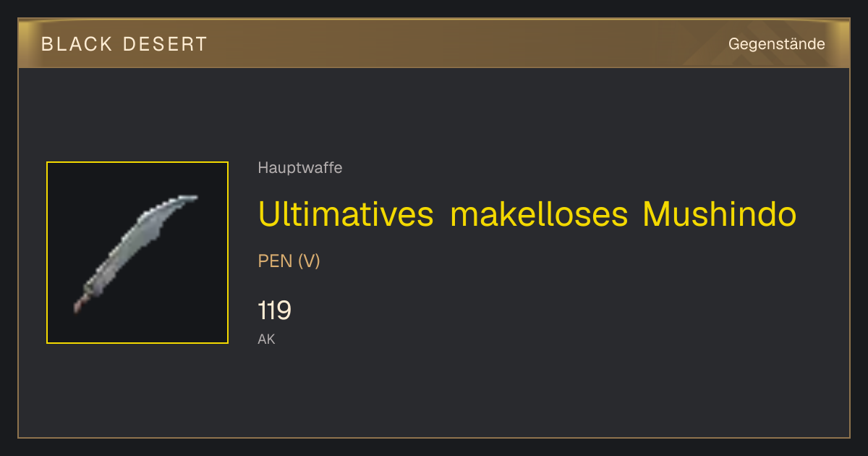
Task: Click the BLACK DESERT header title
Action: click(124, 44)
